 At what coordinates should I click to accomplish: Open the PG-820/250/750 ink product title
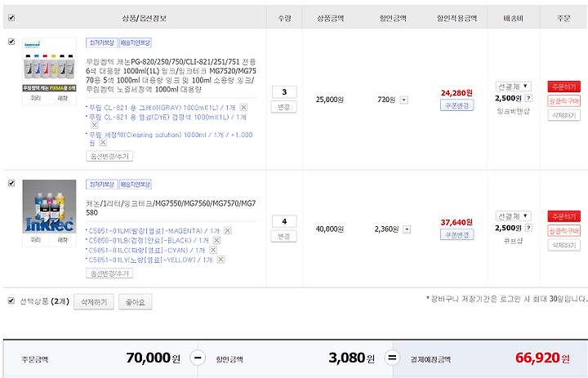tap(171, 75)
